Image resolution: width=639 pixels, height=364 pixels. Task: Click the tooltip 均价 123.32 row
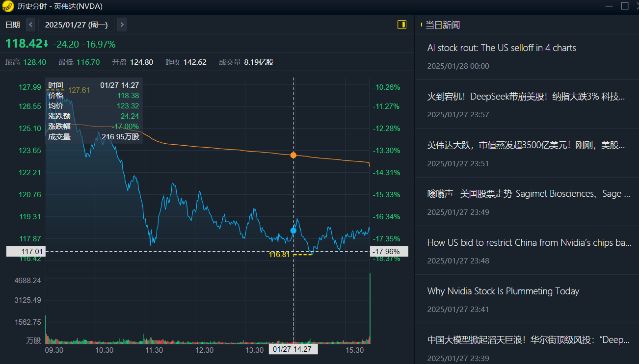[x=94, y=106]
